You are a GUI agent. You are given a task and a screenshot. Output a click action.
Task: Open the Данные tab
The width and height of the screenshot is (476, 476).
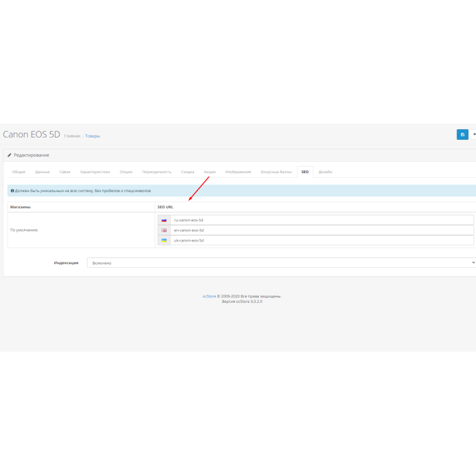(41, 171)
